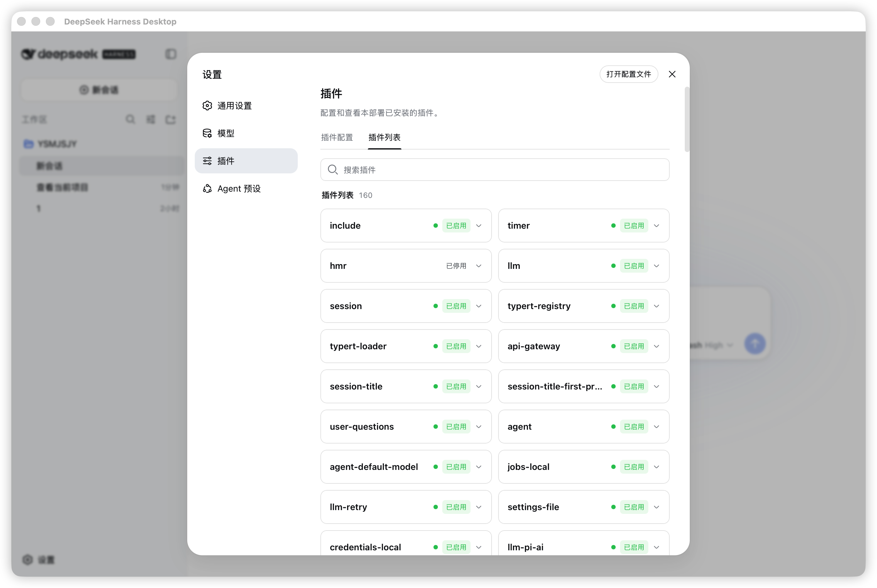Expand the typert-loader plugin card
Screen dimensions: 877x588
click(479, 346)
